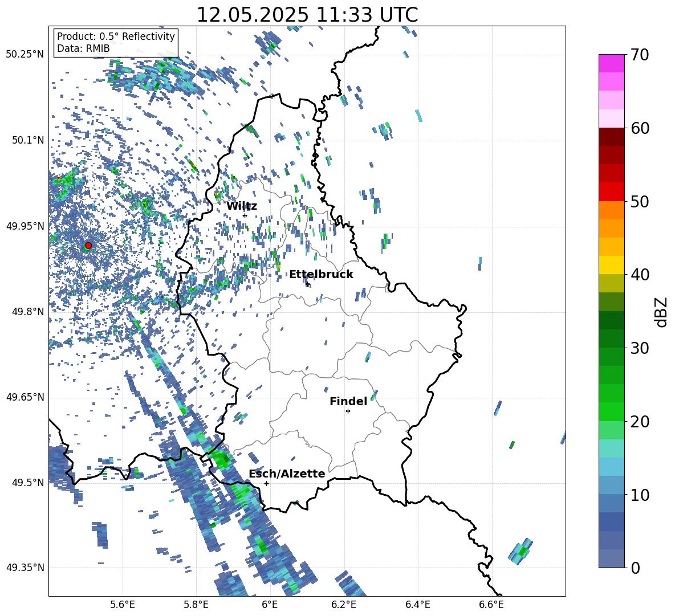Click the latitude label 49.5°N
Image resolution: width=675 pixels, height=616 pixels.
pos(27,483)
